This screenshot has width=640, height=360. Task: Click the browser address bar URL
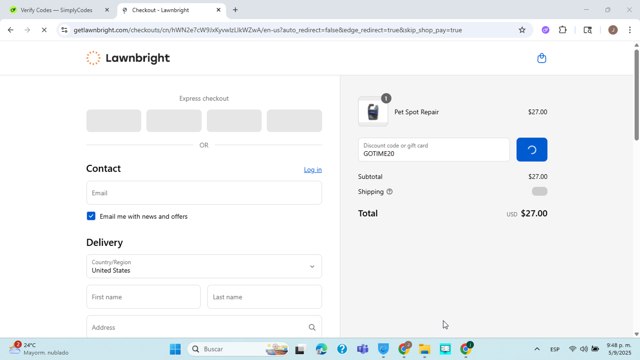268,30
